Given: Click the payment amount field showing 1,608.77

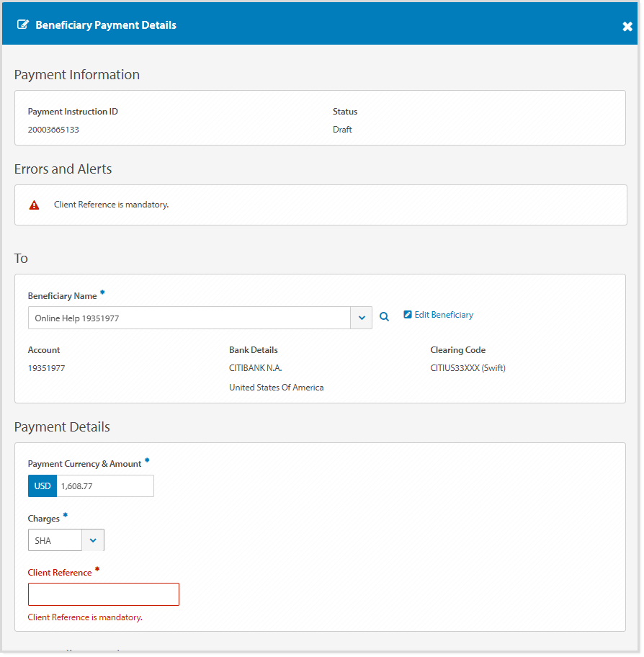Looking at the screenshot, I should coord(104,486).
